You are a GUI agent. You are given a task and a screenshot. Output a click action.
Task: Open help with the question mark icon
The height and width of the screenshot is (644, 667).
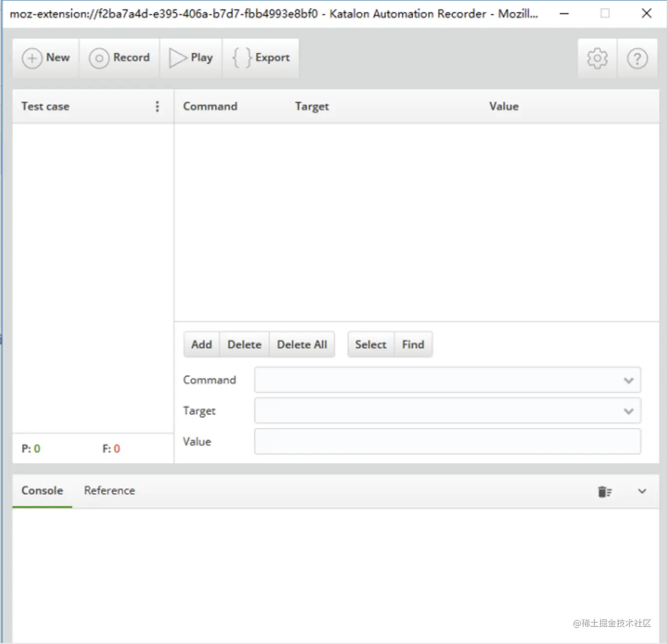[x=637, y=58]
